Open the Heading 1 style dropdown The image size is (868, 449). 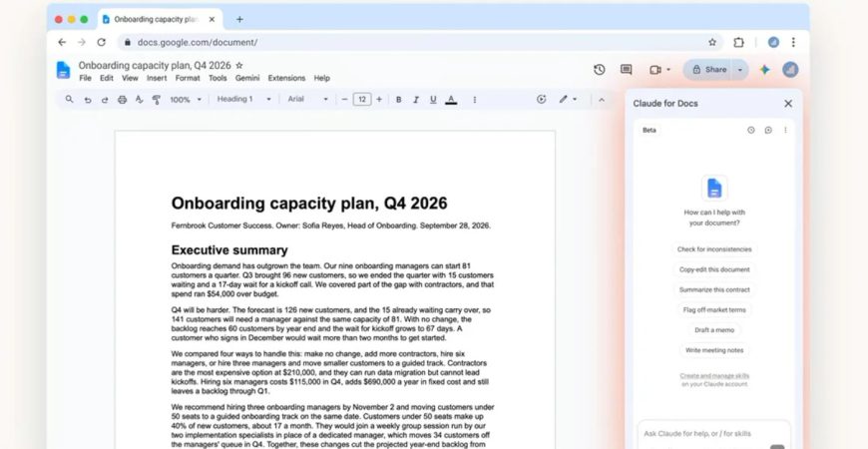[x=244, y=99]
